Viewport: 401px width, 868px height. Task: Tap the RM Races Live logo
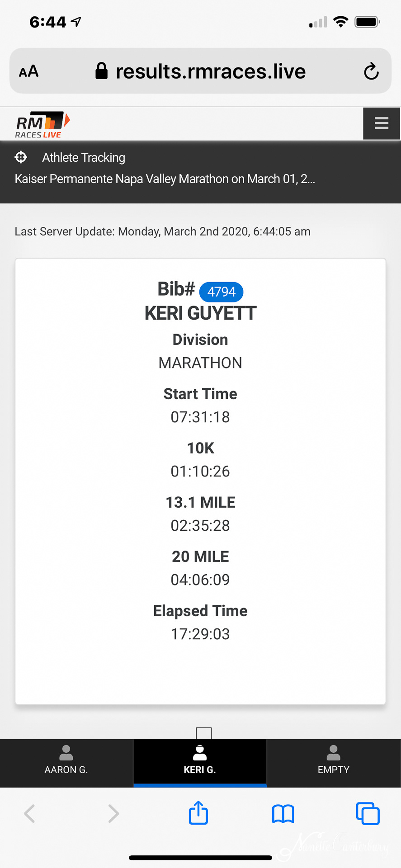pyautogui.click(x=42, y=124)
